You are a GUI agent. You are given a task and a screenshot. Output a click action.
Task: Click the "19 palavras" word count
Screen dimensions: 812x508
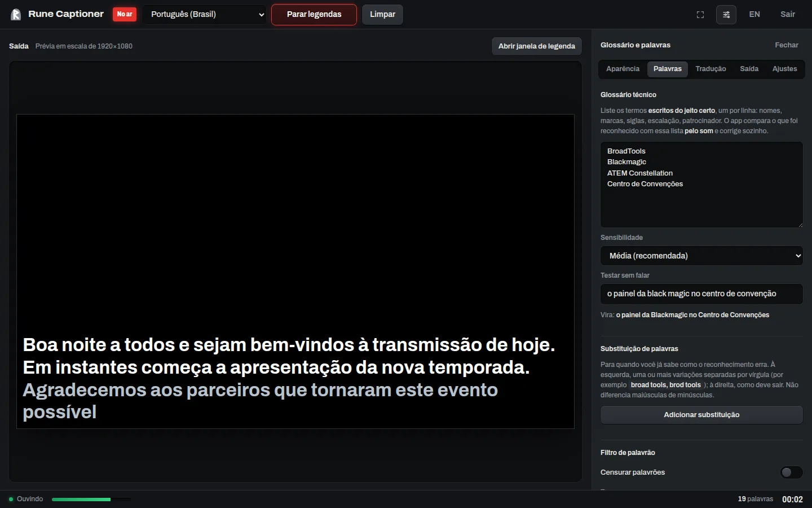point(755,499)
